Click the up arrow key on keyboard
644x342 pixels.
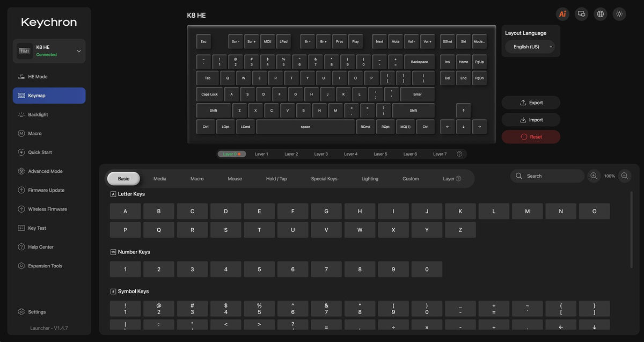(463, 111)
